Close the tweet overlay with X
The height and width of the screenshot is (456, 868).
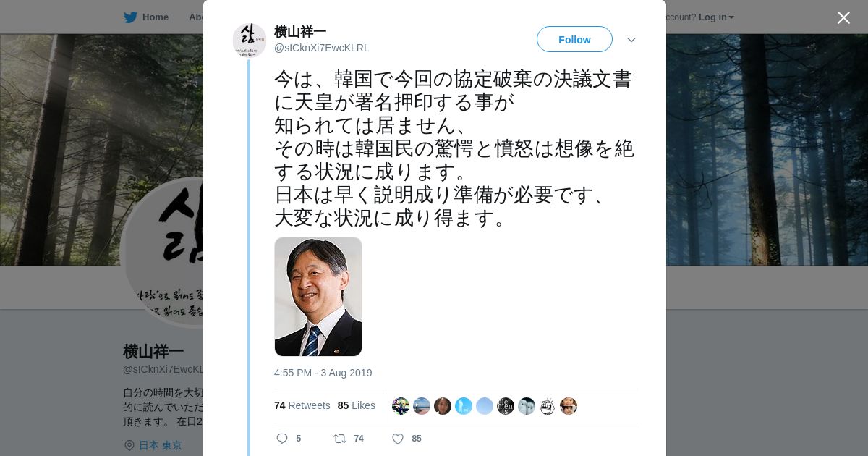843,17
